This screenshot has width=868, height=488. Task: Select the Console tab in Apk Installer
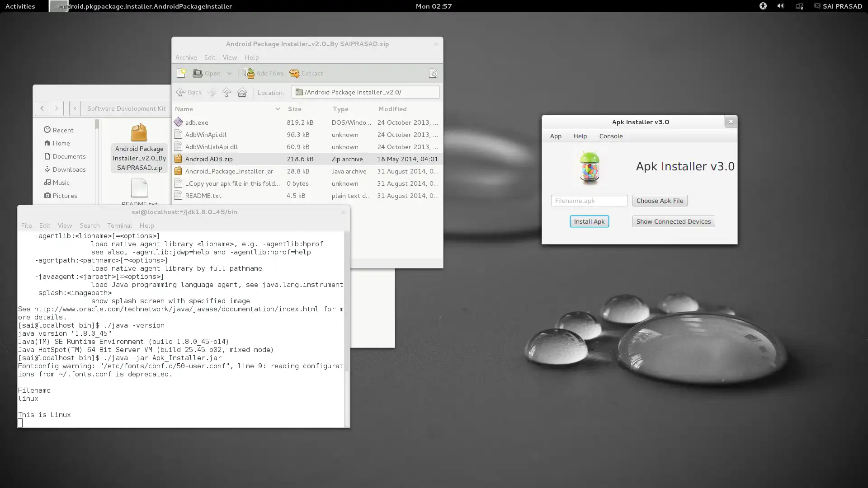click(611, 136)
